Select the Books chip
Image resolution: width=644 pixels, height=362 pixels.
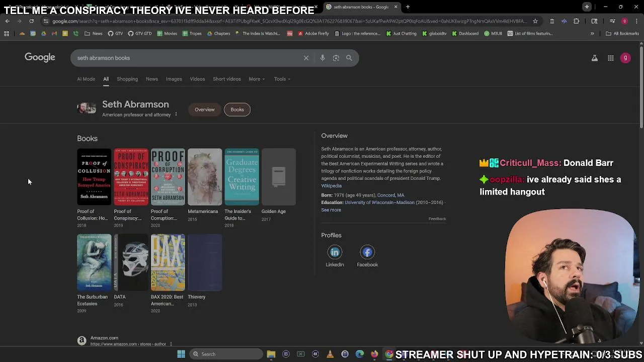[x=237, y=110]
